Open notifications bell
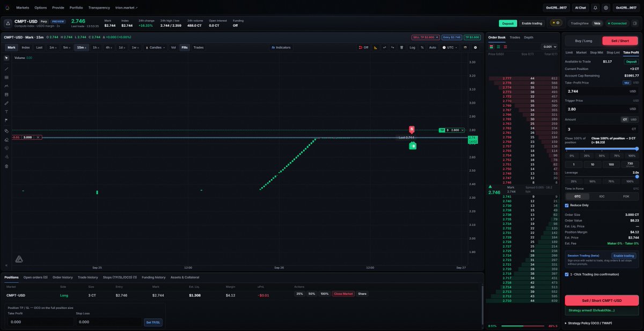The image size is (644, 331). 595,8
